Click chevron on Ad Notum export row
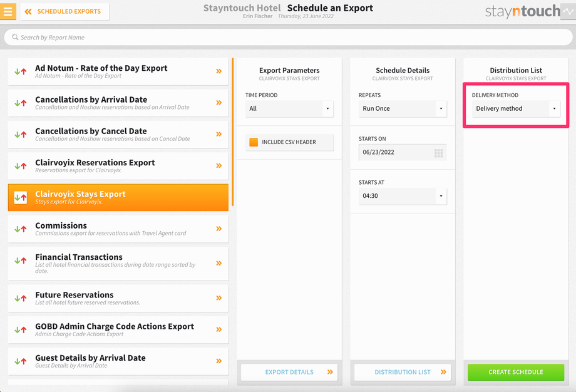 (x=219, y=71)
